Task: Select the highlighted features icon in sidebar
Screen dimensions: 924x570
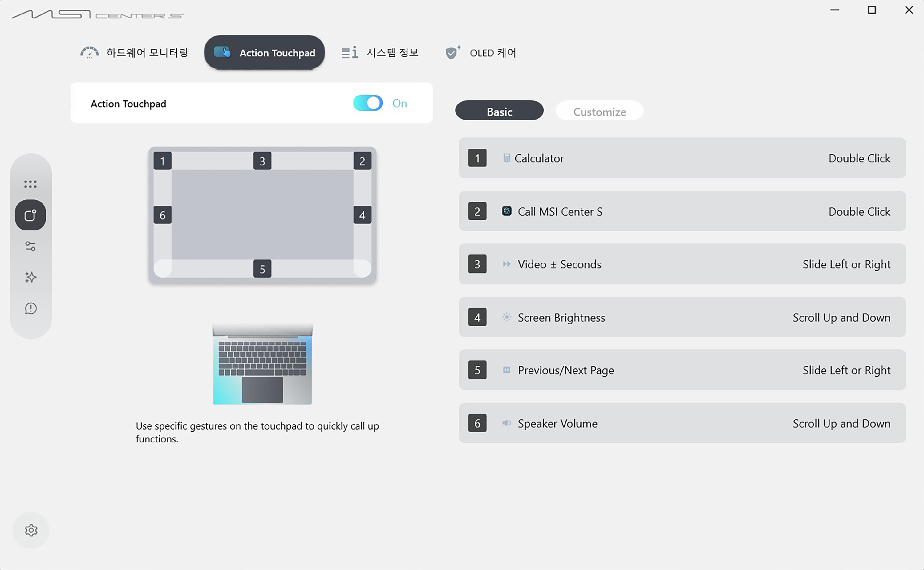Action: click(x=30, y=215)
